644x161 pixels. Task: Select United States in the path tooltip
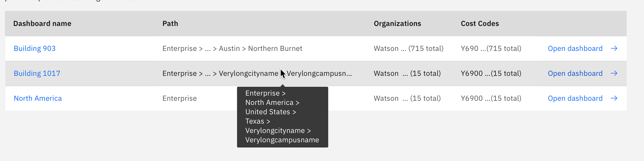coord(270,112)
